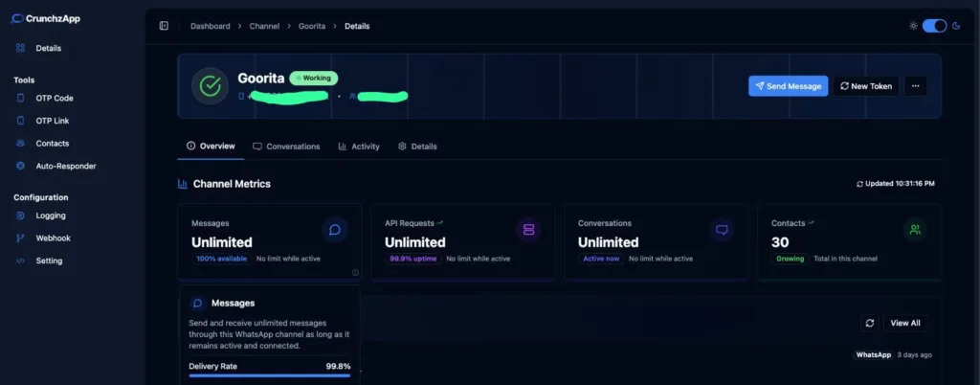
Task: Open the three-dot more options menu
Action: pyautogui.click(x=916, y=86)
